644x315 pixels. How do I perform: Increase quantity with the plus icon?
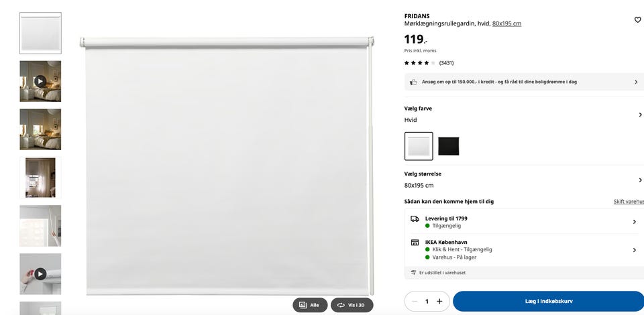tap(439, 302)
